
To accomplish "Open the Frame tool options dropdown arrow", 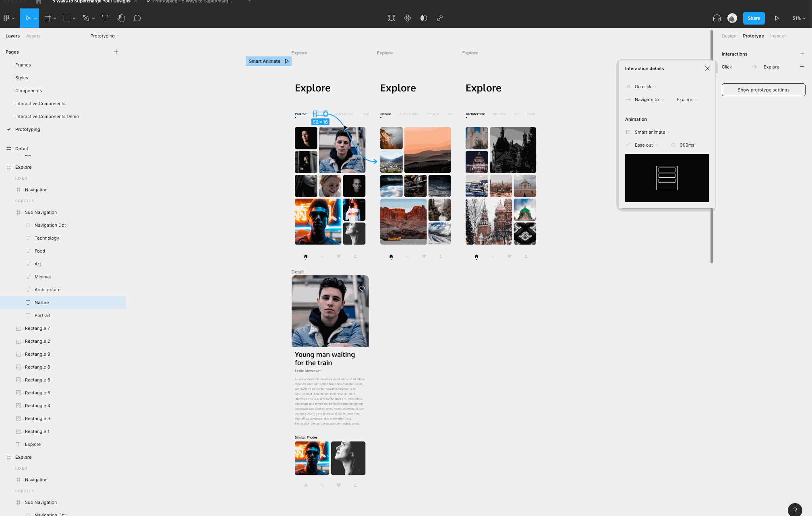I will pos(55,18).
